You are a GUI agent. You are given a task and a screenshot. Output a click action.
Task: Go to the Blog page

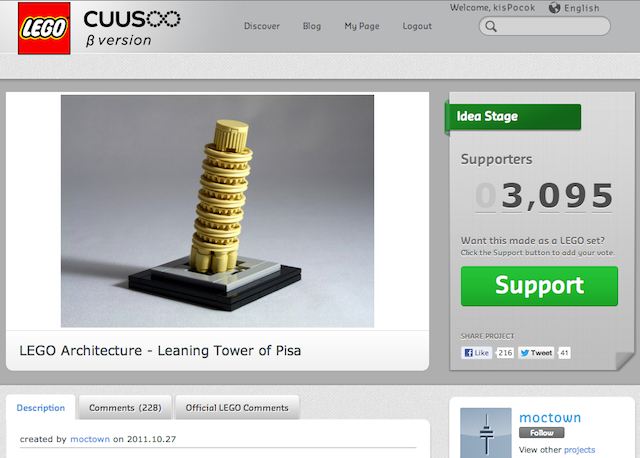(312, 26)
